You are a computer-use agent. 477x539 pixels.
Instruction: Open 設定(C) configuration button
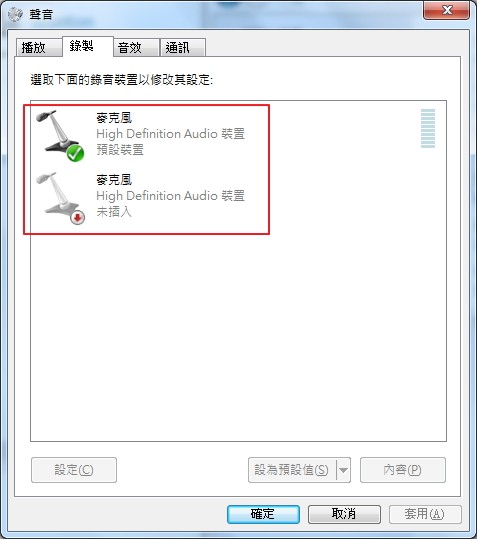tap(74, 470)
